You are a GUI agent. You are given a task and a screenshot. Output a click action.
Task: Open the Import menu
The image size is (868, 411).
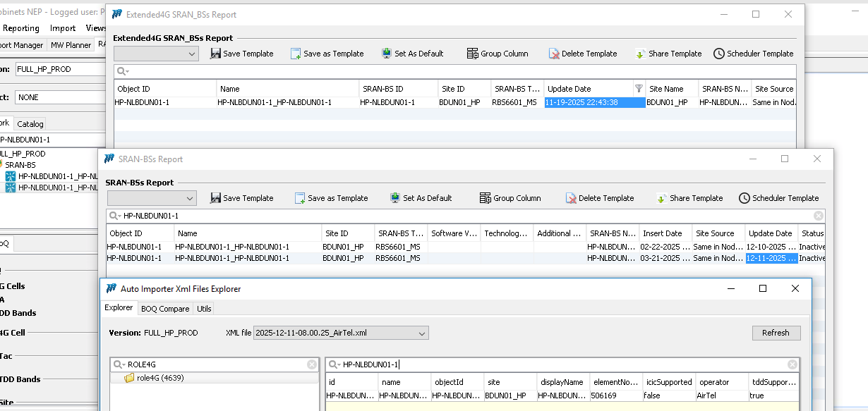pos(63,28)
